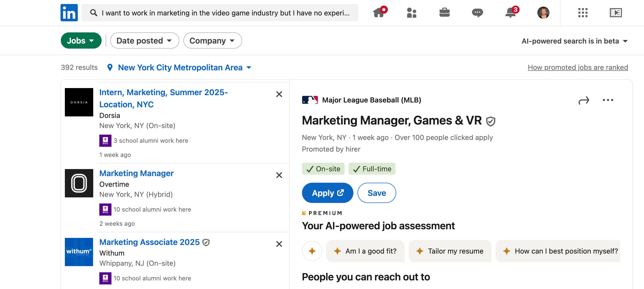Click the standalone sparkle assessment button
Image resolution: width=644 pixels, height=289 pixels.
[x=312, y=251]
